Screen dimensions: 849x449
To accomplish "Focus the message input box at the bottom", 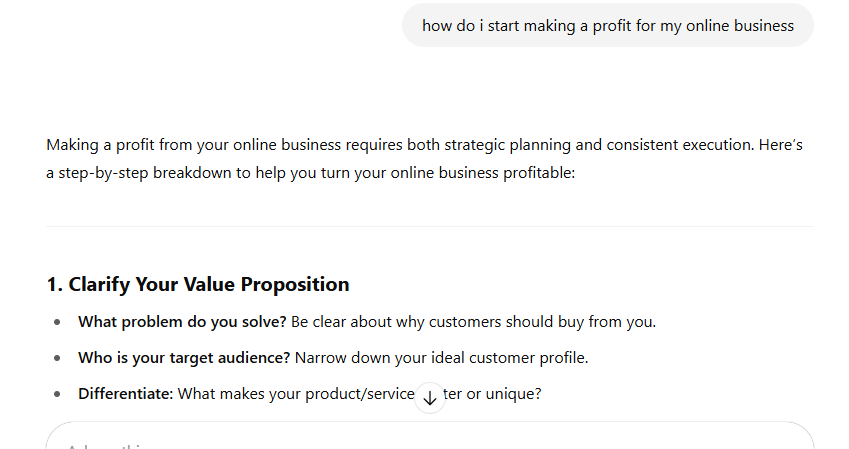I will (430, 438).
